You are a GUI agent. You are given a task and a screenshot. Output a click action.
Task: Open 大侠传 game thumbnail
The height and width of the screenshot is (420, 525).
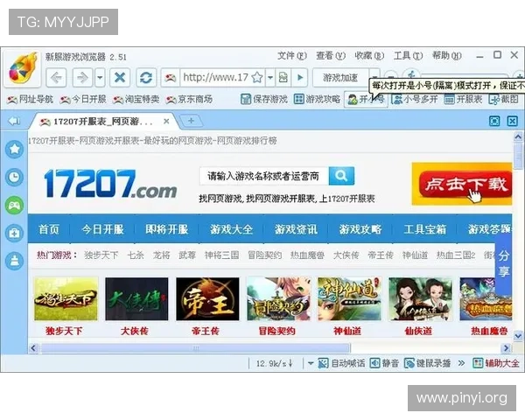point(136,298)
